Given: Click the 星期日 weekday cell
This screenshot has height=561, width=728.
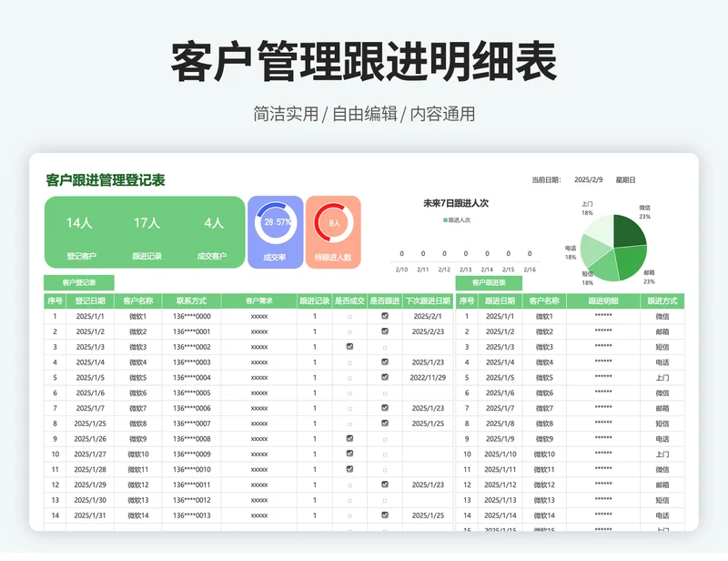Looking at the screenshot, I should point(625,180).
